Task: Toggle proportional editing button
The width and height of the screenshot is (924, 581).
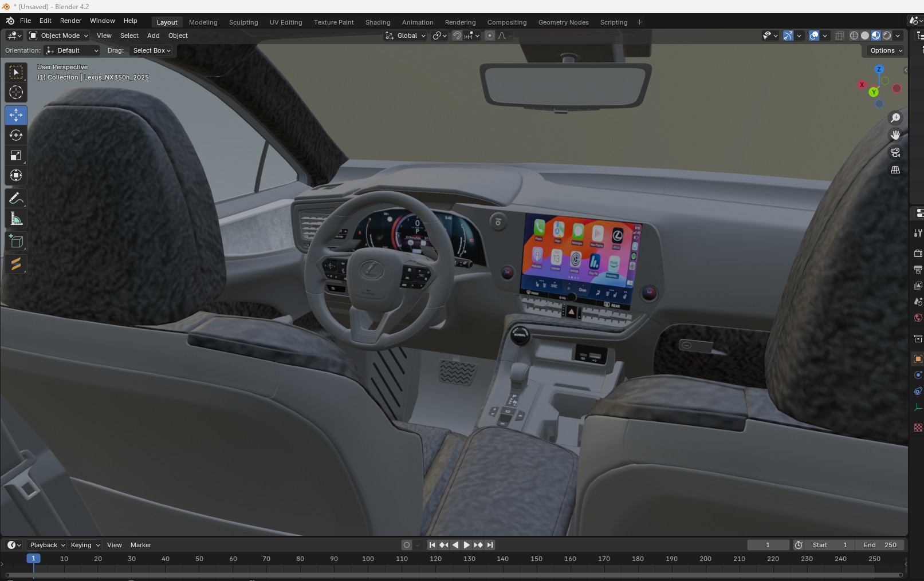Action: click(x=489, y=35)
